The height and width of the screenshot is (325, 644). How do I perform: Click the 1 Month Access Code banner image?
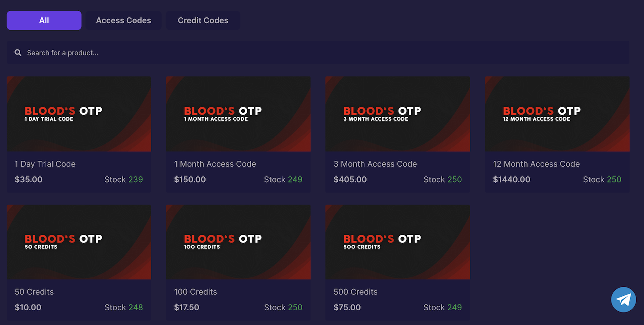point(238,114)
